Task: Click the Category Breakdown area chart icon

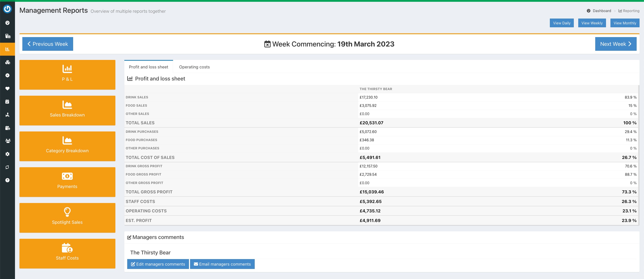Action: coord(67,140)
